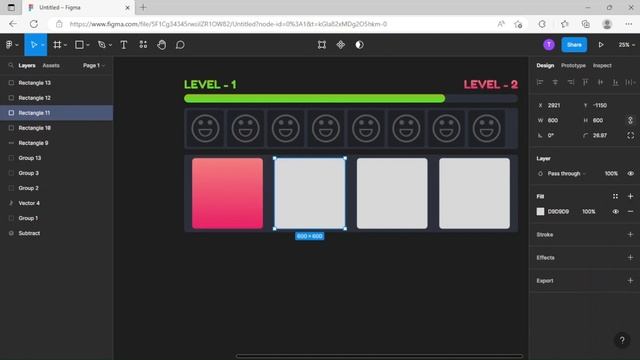The image size is (640, 360).
Task: Open the Page 1 dropdown
Action: [x=94, y=65]
